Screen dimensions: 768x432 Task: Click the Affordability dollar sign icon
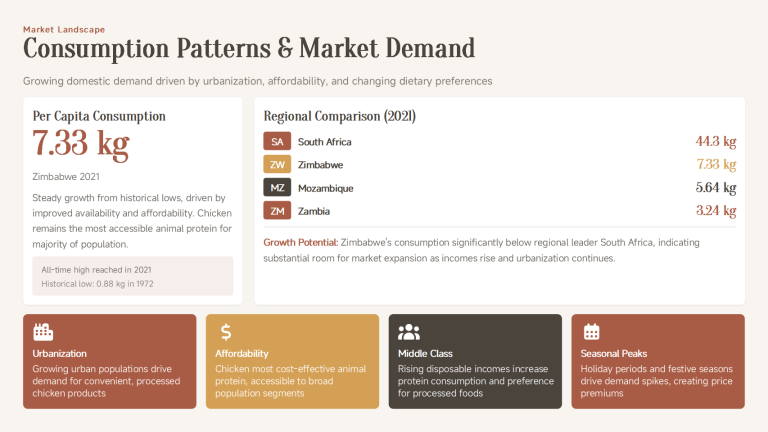tap(225, 332)
